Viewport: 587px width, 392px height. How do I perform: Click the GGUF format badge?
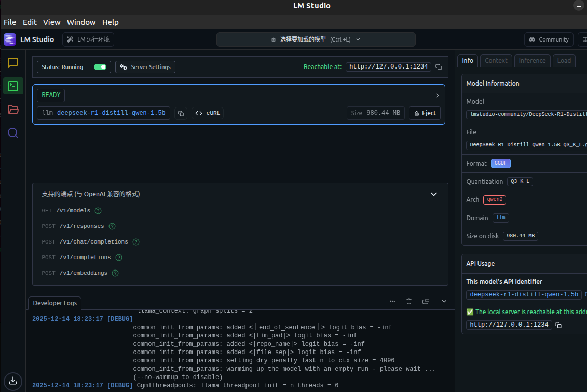click(x=500, y=163)
